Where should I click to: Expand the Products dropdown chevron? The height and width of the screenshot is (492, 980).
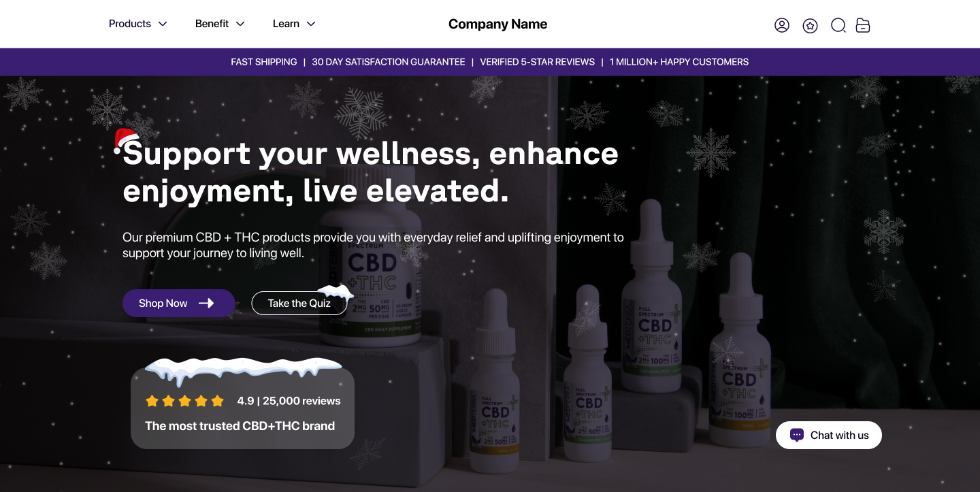tap(163, 24)
